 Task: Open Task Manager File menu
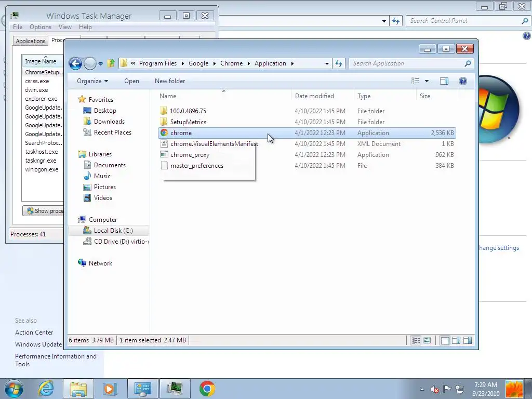[x=18, y=27]
